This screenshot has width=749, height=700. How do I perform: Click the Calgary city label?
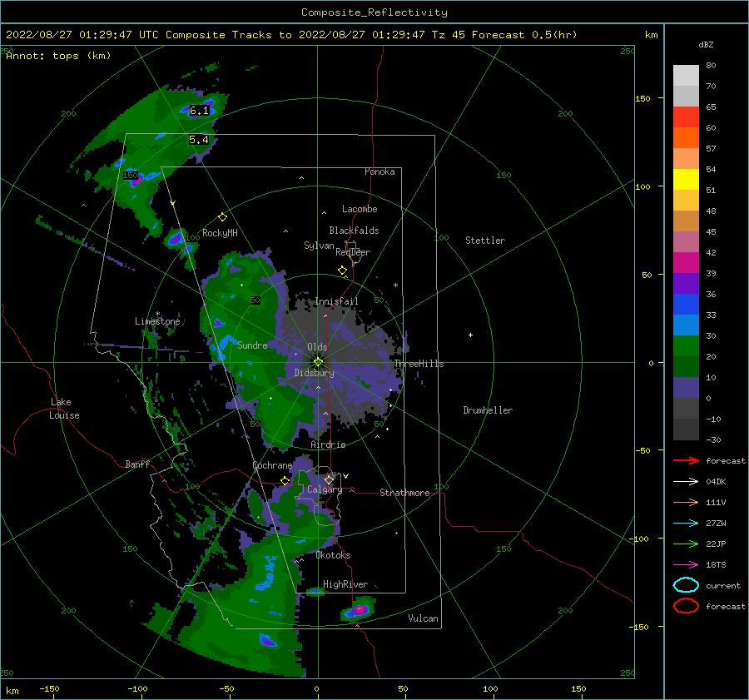325,489
